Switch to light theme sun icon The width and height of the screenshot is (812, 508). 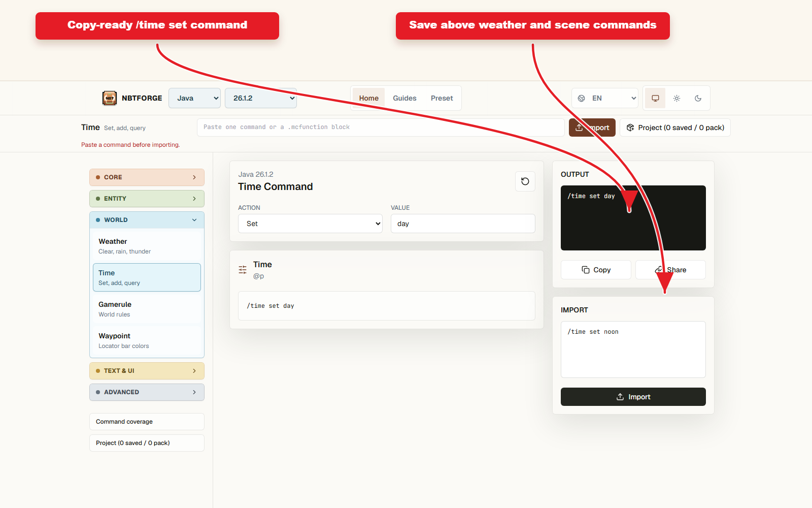pyautogui.click(x=676, y=98)
